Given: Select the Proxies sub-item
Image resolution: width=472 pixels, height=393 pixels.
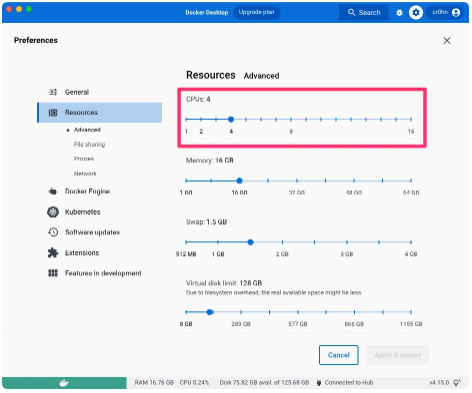Looking at the screenshot, I should (84, 159).
